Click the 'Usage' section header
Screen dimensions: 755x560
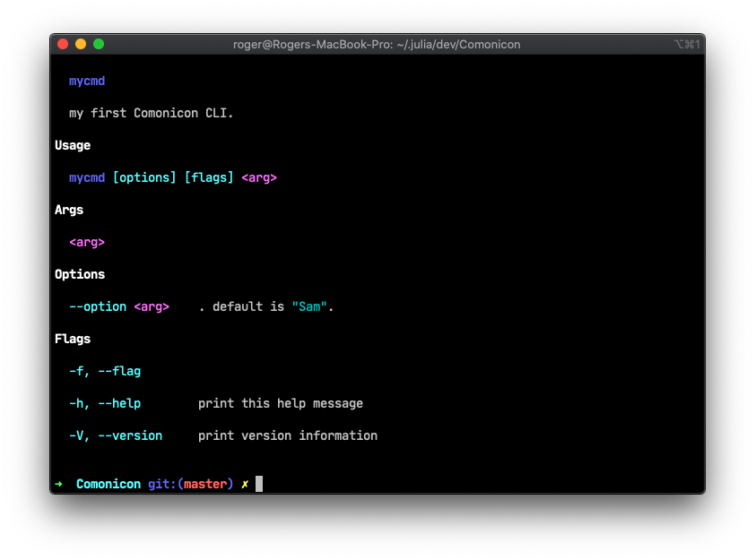click(73, 145)
